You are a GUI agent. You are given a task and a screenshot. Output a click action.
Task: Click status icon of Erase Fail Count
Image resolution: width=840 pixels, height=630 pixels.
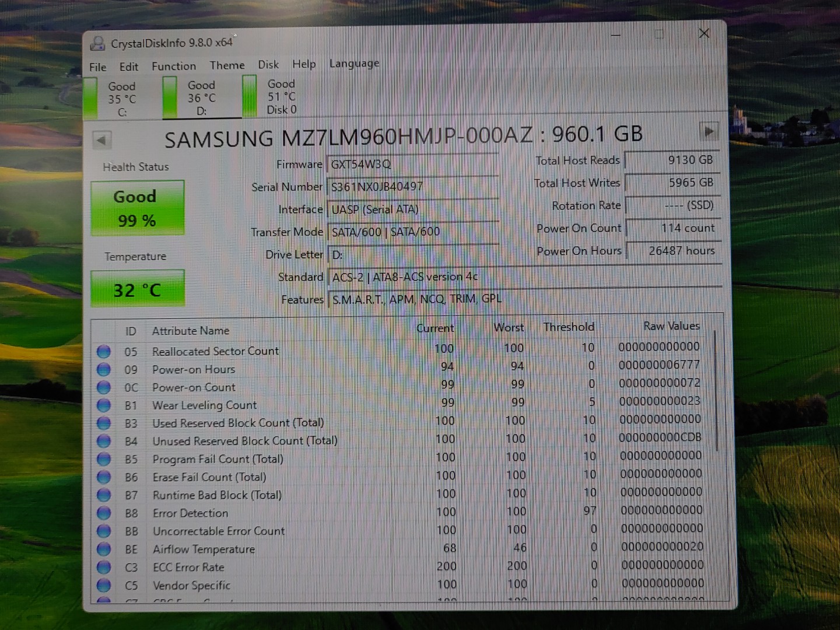(x=104, y=477)
